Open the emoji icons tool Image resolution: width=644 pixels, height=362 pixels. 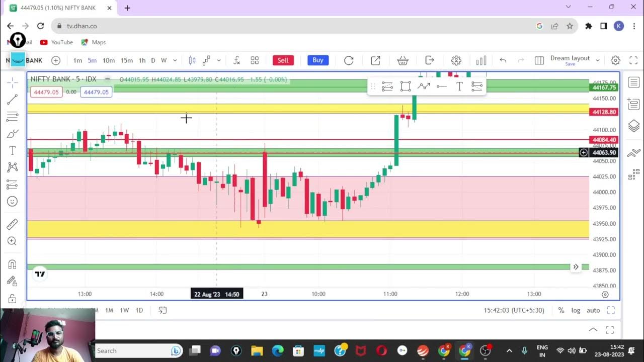click(13, 201)
